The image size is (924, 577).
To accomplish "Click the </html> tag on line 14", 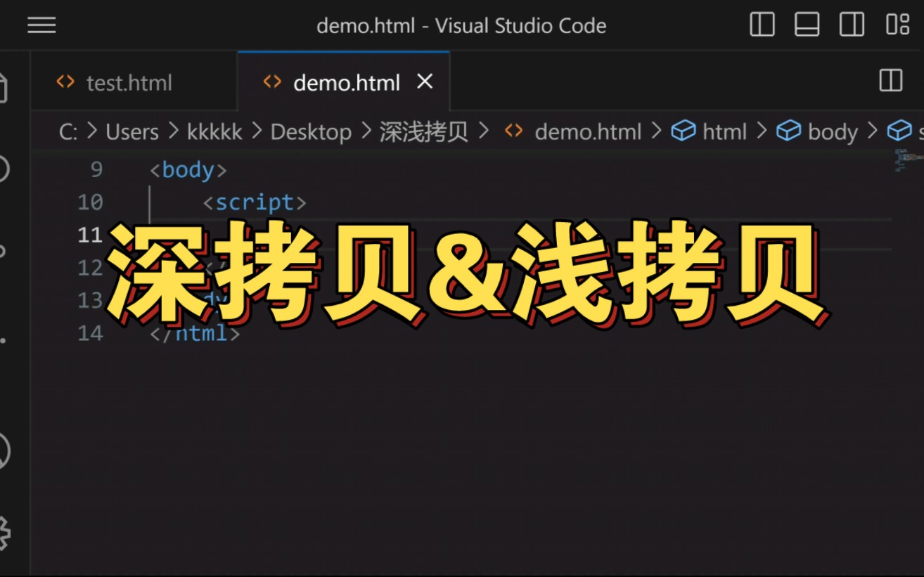I will [x=195, y=333].
